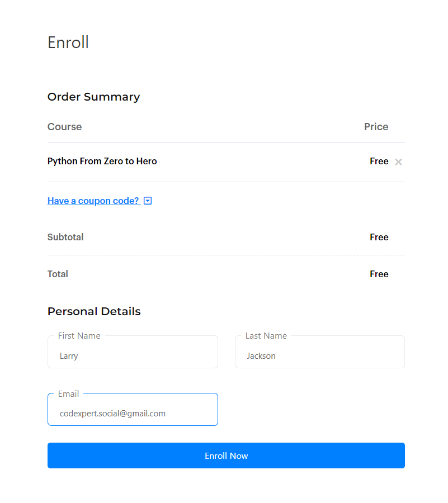
Task: Click the Free price beside the course
Action: pyautogui.click(x=379, y=161)
